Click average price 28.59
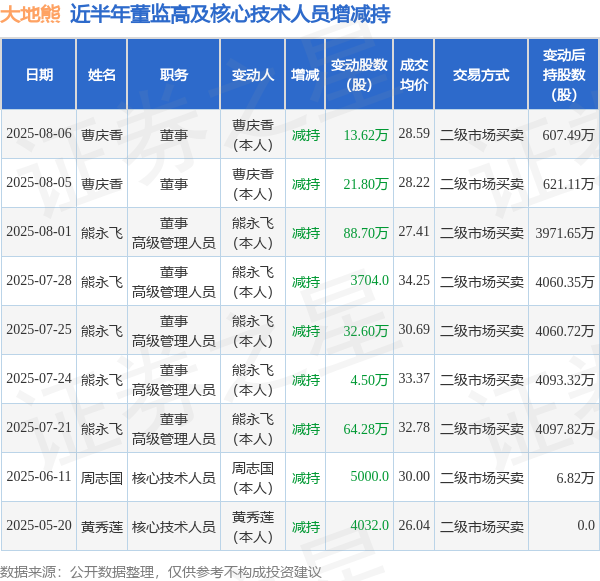Image resolution: width=600 pixels, height=581 pixels. coord(414,134)
